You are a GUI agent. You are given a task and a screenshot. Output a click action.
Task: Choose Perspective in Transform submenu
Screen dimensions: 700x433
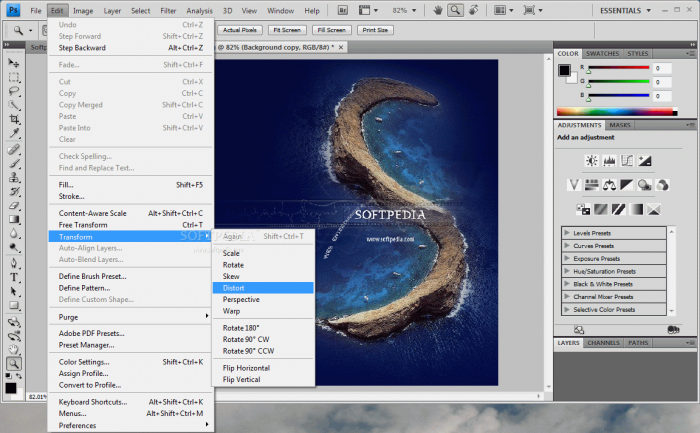click(x=263, y=300)
